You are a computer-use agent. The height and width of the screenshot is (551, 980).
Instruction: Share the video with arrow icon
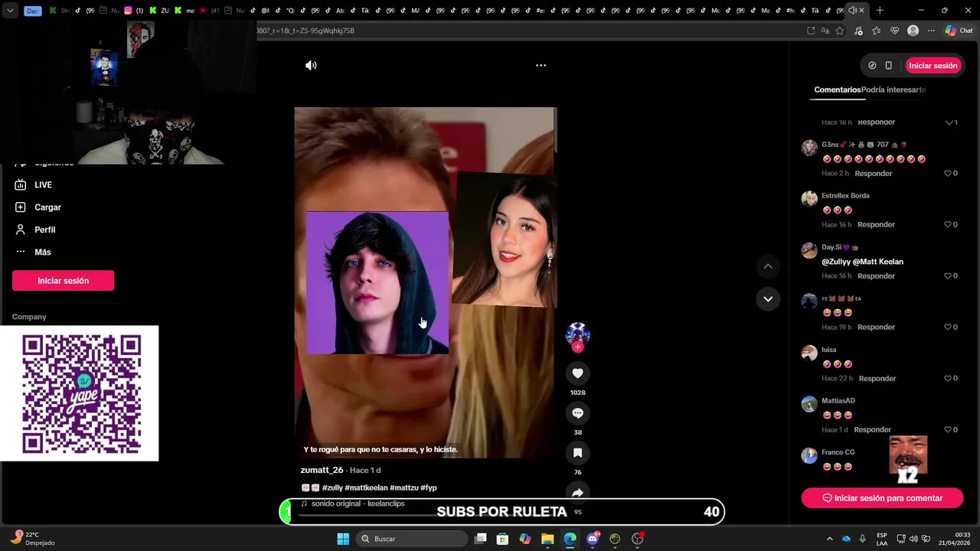pos(577,492)
